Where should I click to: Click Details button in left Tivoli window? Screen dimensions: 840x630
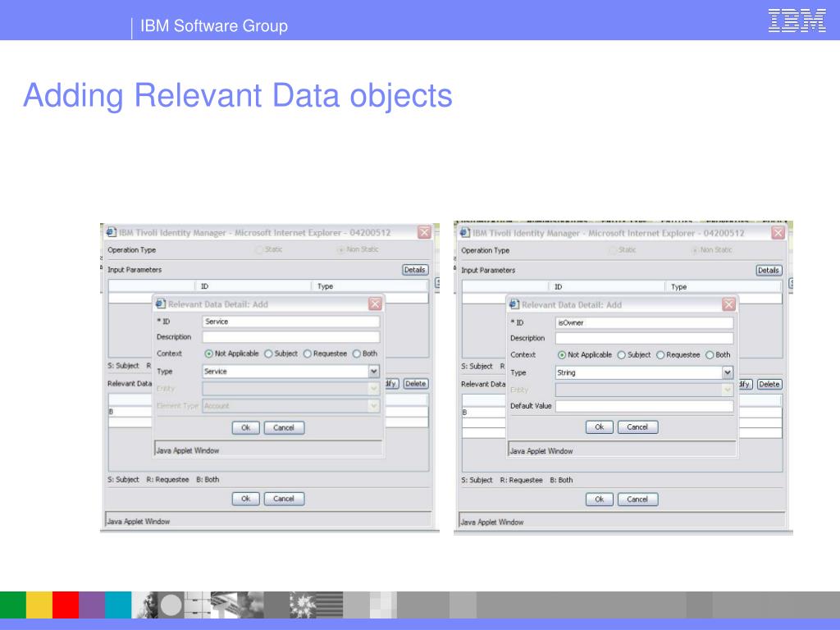tap(414, 270)
